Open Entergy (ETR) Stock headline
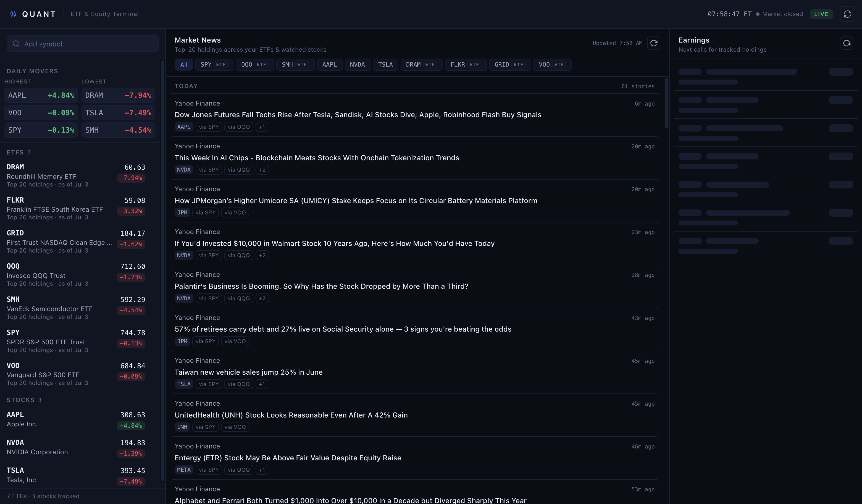 (288, 458)
